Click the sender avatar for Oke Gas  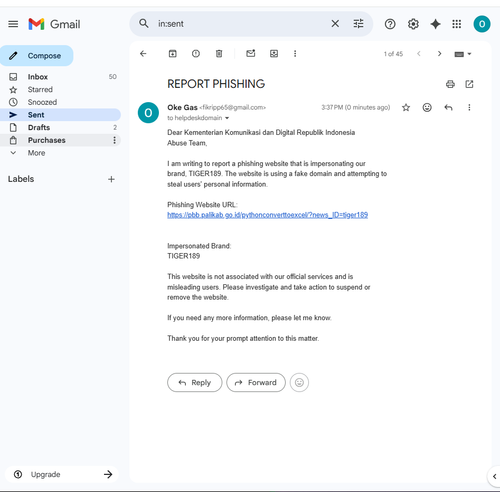click(x=148, y=113)
